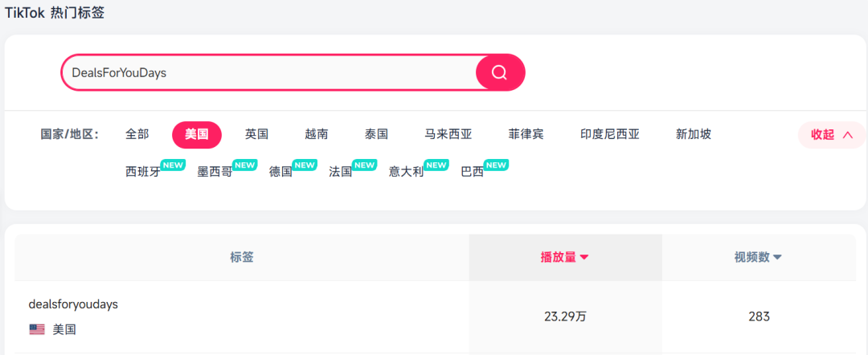Select the 巴西 region filter
Screen dimensions: 868x355
[473, 172]
